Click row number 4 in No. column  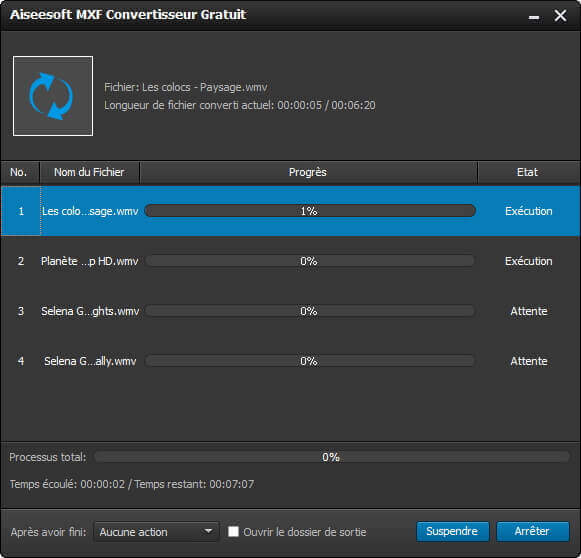(x=21, y=361)
